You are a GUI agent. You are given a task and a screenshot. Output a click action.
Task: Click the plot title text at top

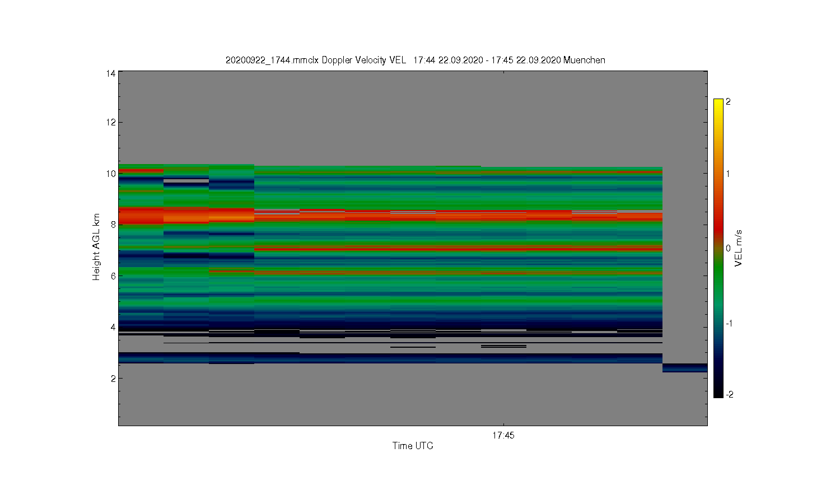pyautogui.click(x=415, y=60)
